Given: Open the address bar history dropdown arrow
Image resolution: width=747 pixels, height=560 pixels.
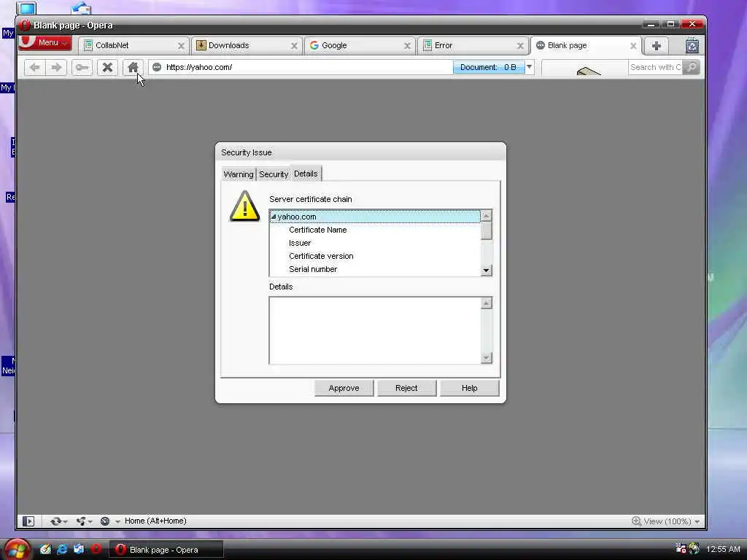Looking at the screenshot, I should [530, 67].
